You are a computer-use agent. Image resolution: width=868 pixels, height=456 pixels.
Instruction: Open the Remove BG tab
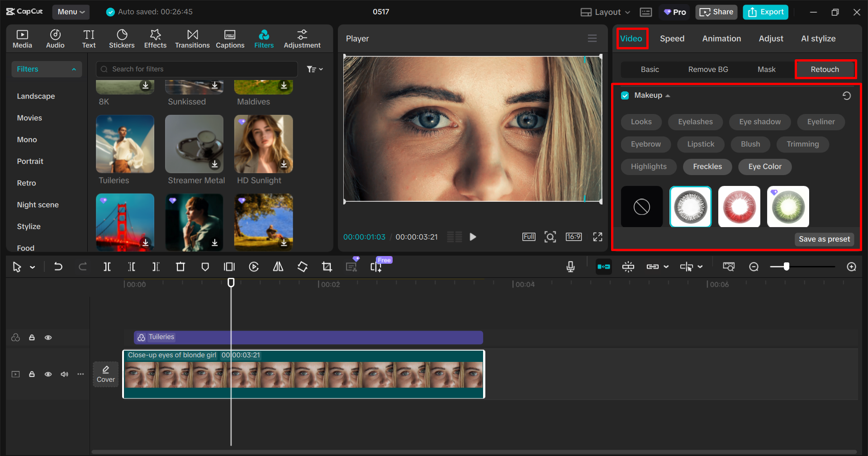point(707,69)
